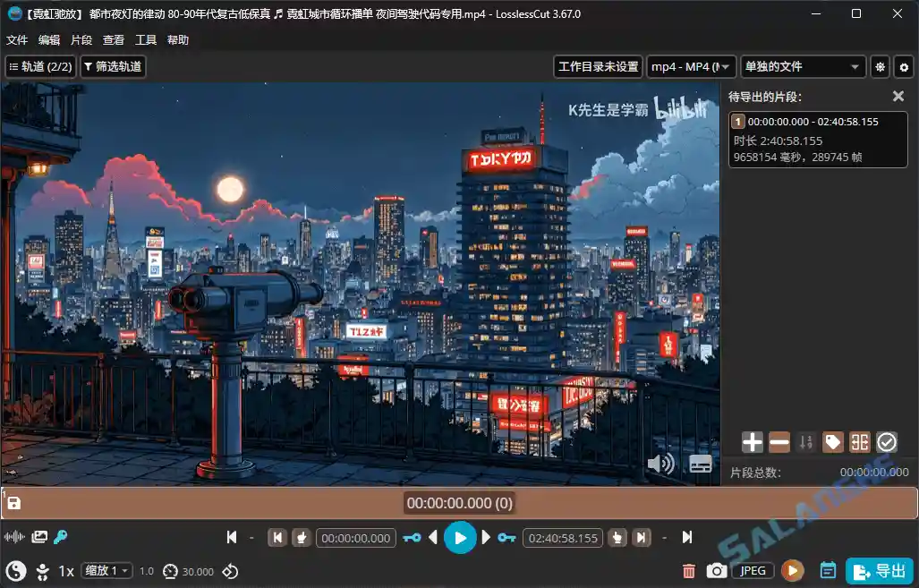
Task: Open the mp4 - MP4 output format dropdown
Action: click(x=691, y=66)
